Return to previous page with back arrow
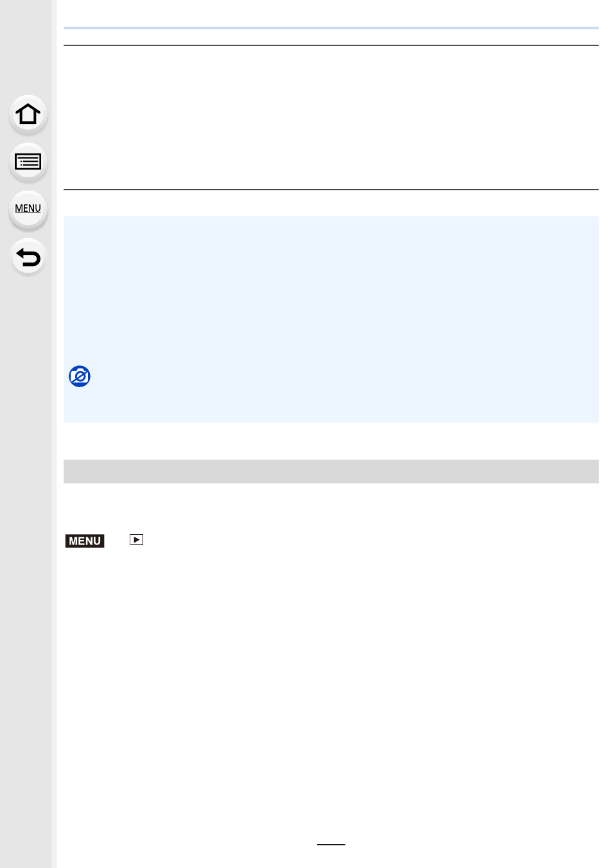Screen dimensions: 610x868 point(28,257)
